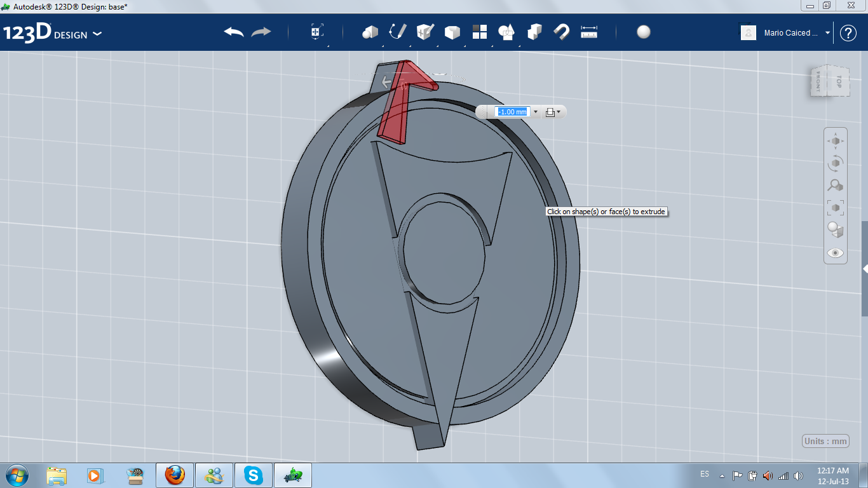Undo the last action
The height and width of the screenshot is (488, 868).
[x=234, y=32]
